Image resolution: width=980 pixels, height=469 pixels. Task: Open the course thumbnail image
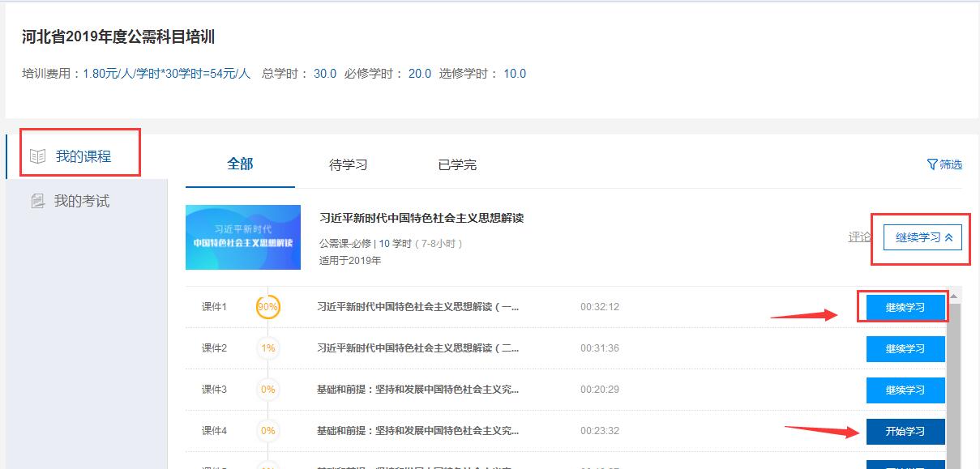[x=243, y=237]
